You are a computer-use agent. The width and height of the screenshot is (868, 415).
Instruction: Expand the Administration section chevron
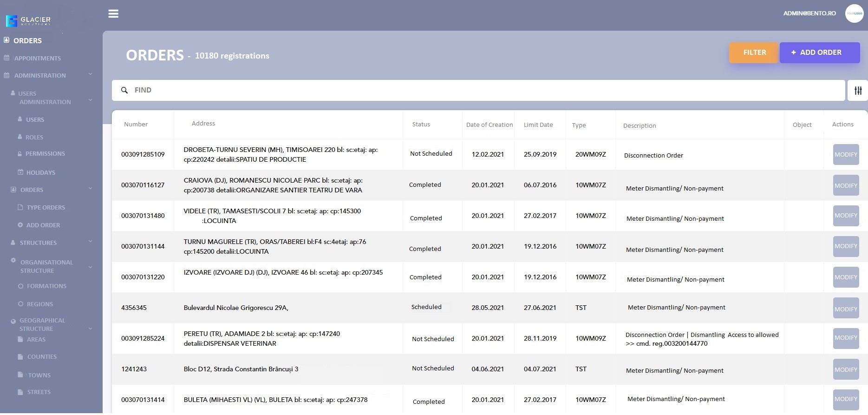(x=91, y=74)
